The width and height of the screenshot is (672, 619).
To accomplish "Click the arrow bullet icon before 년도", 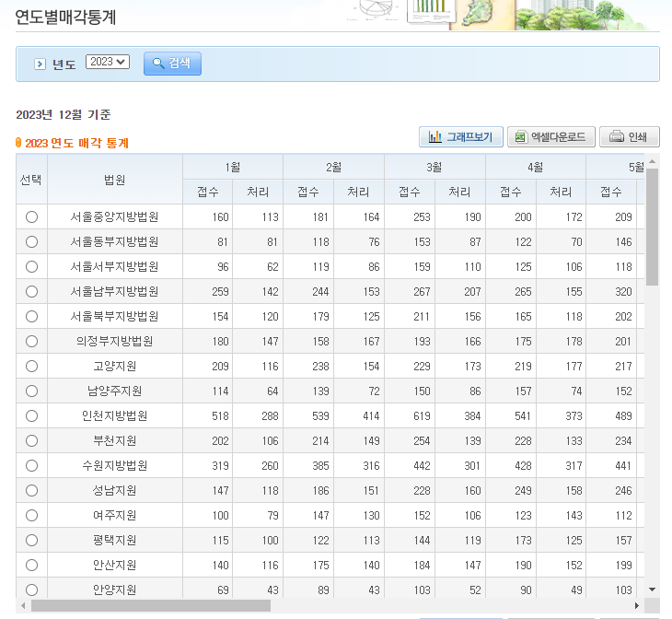I will point(40,64).
